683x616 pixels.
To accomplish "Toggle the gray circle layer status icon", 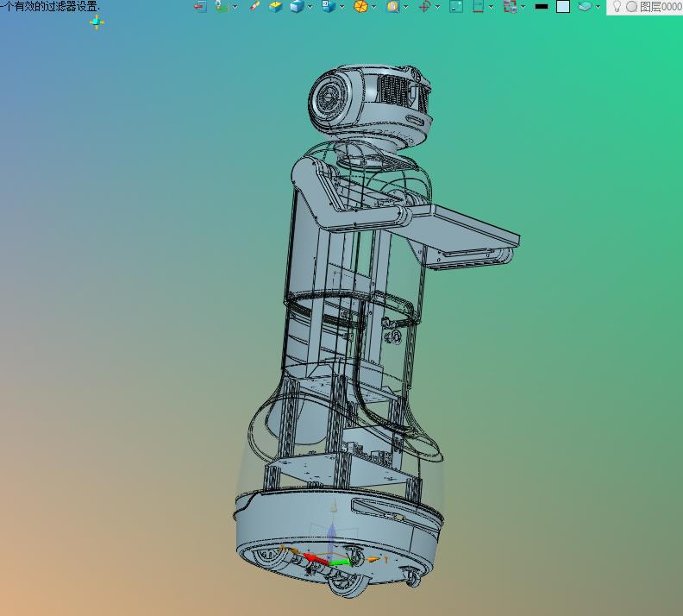I will (x=631, y=7).
